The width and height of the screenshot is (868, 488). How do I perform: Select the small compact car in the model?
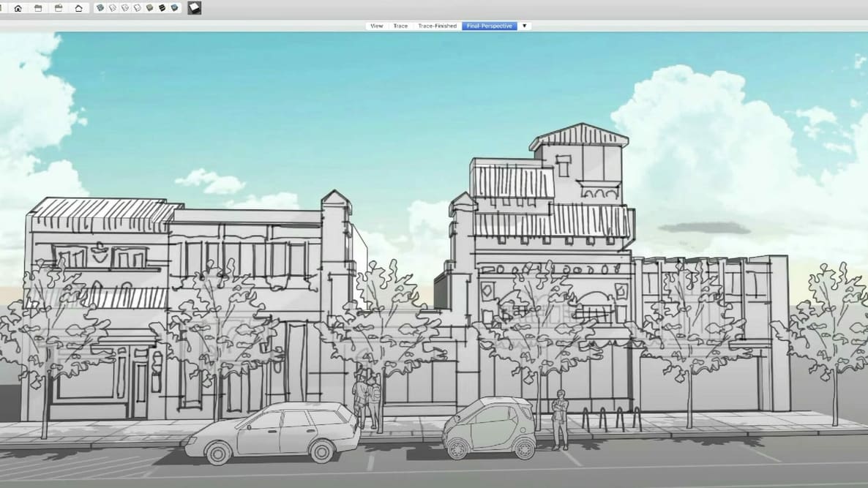point(490,428)
